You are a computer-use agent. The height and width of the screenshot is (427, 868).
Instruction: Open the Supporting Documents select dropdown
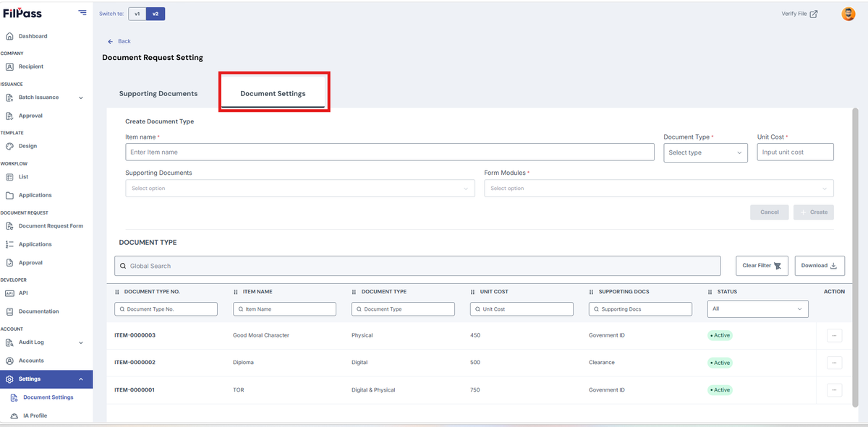(x=300, y=188)
